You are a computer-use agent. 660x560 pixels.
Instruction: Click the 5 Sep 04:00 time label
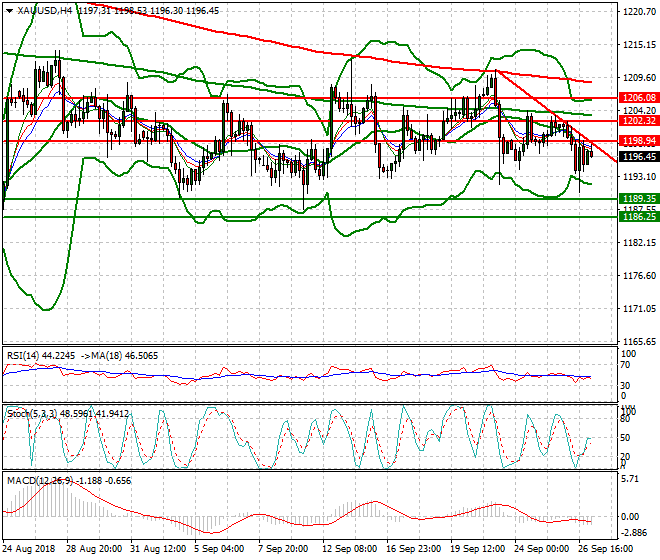[219, 549]
